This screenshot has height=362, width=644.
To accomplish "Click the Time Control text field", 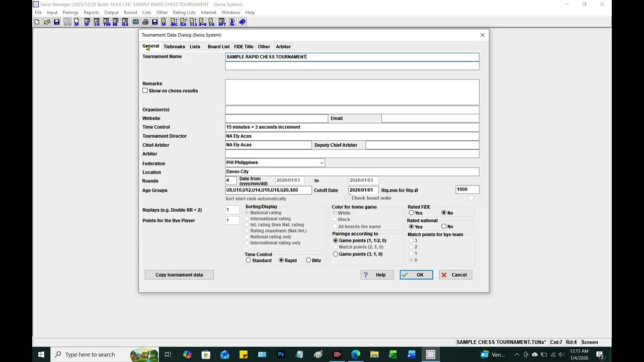I will click(x=352, y=127).
